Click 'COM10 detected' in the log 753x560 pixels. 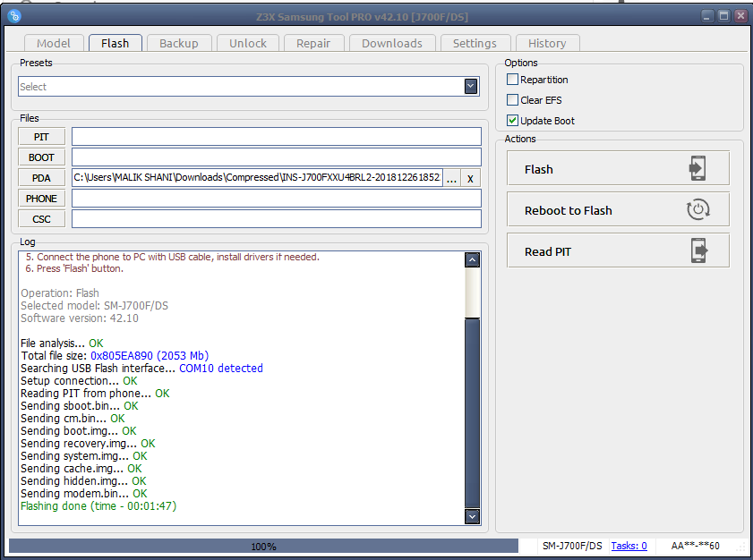point(221,368)
